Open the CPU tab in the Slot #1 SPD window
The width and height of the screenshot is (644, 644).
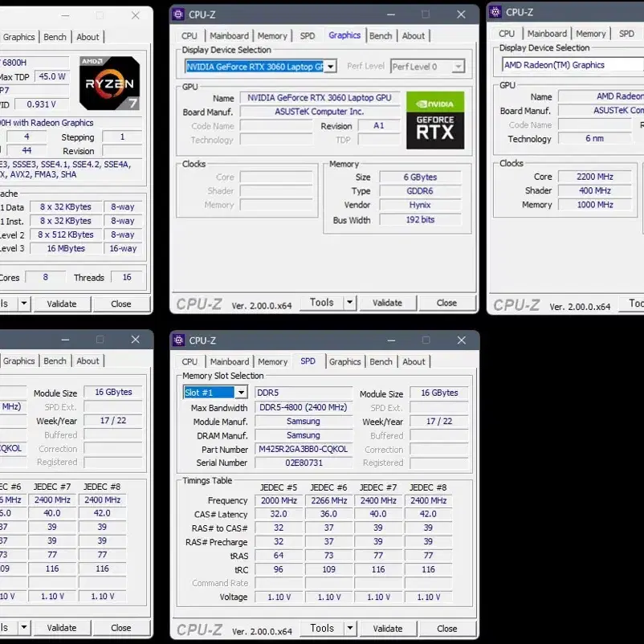point(190,361)
